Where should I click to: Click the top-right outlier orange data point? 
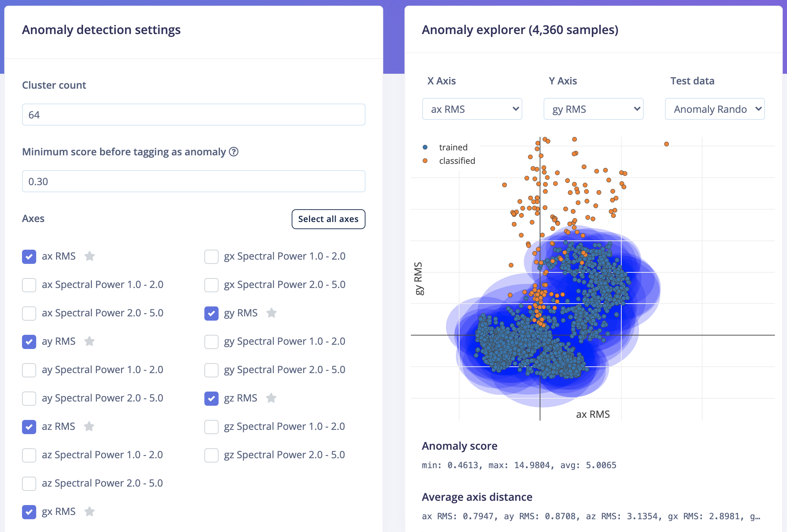tap(666, 144)
